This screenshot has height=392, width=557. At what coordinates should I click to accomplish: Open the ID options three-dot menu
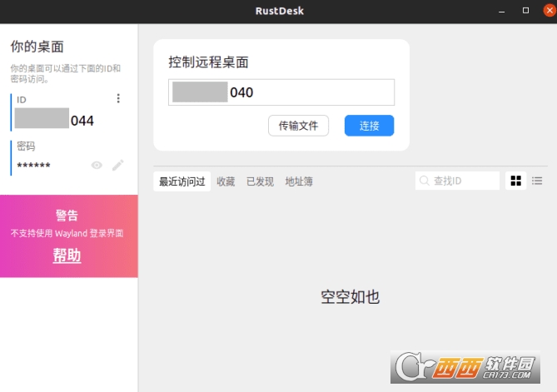118,98
